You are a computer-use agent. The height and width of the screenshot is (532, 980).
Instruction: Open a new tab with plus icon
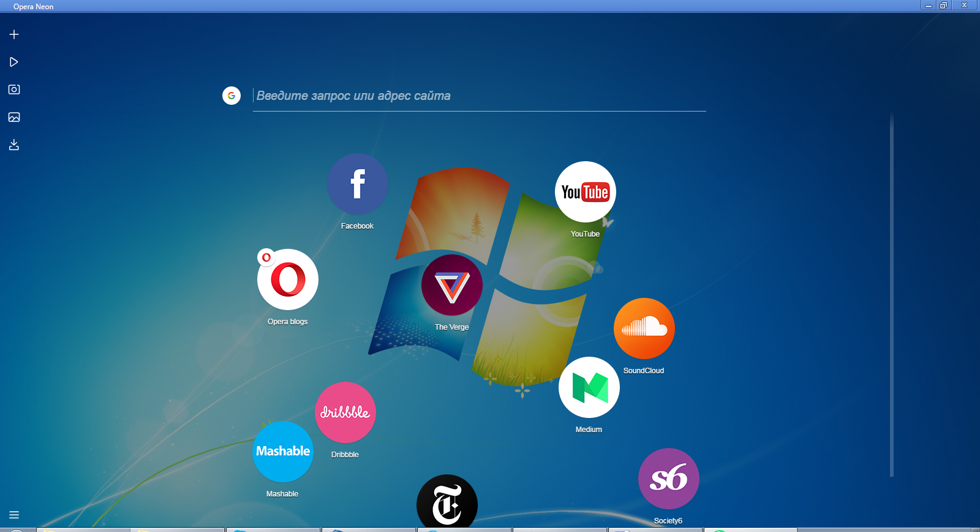point(14,34)
